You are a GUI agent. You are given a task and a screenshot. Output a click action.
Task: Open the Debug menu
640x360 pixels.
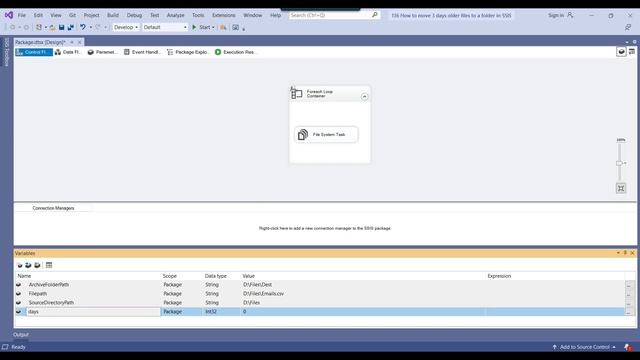(x=134, y=15)
